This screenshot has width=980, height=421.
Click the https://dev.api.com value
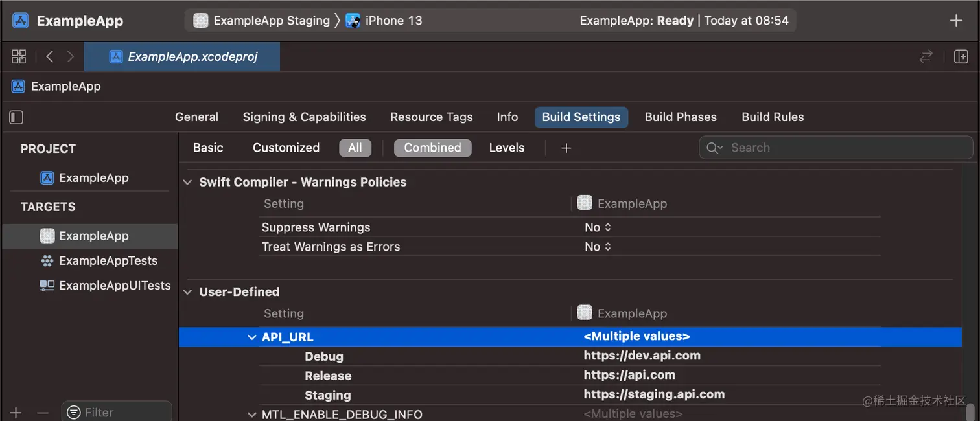click(642, 356)
